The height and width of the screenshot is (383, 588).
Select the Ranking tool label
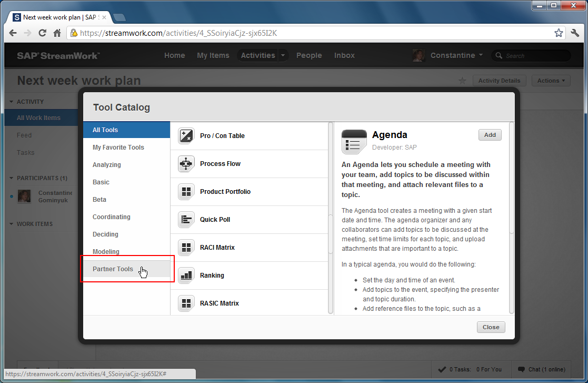[x=212, y=276]
